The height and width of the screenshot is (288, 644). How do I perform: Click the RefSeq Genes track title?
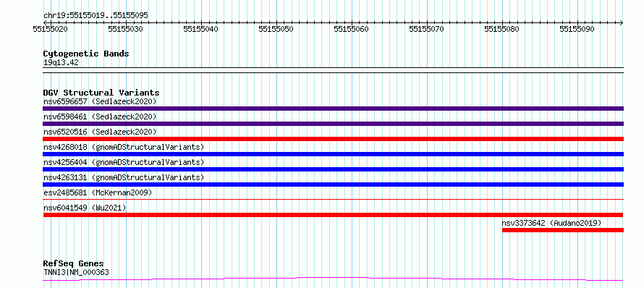[x=74, y=263]
